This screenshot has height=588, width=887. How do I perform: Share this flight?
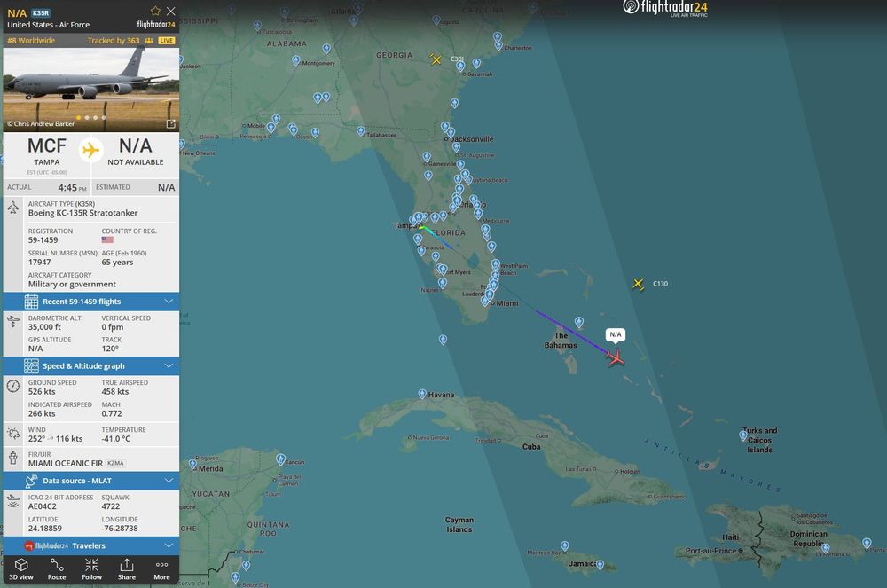click(127, 569)
